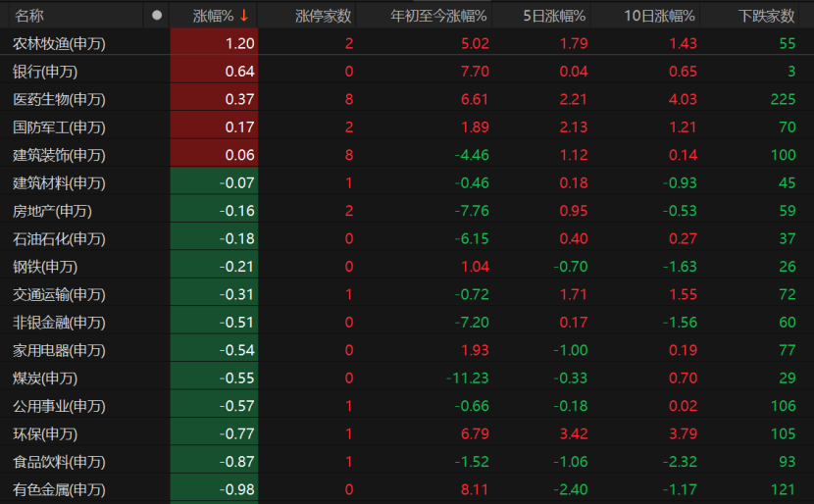Click the 年初至今涨幅% column header
Screen dimensions: 814x504
439,16
